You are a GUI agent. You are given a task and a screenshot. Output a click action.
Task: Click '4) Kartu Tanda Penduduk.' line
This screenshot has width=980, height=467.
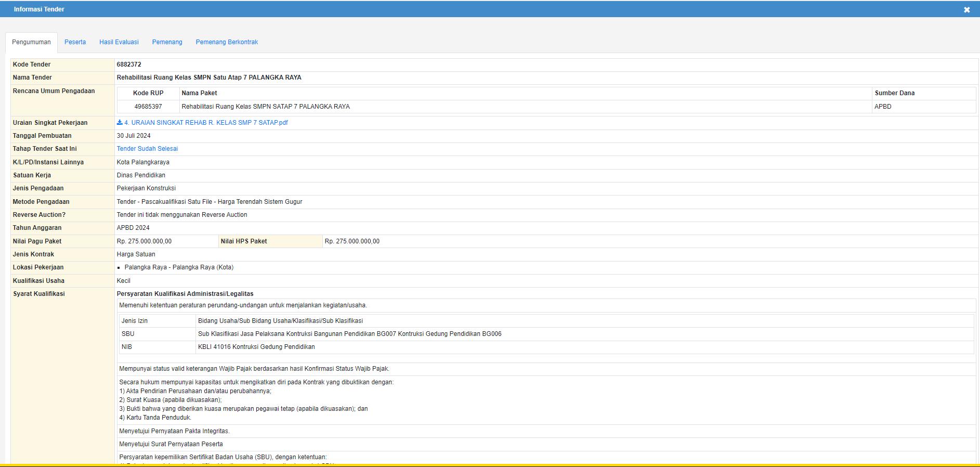155,418
